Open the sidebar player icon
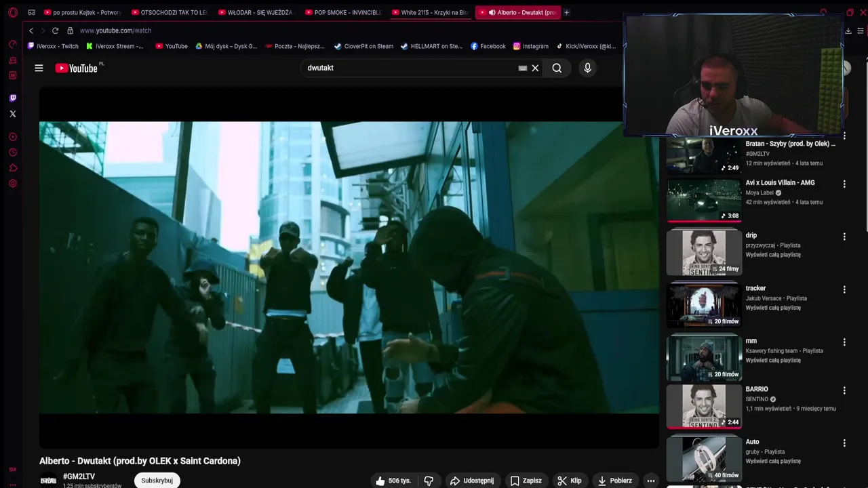 coord(12,137)
